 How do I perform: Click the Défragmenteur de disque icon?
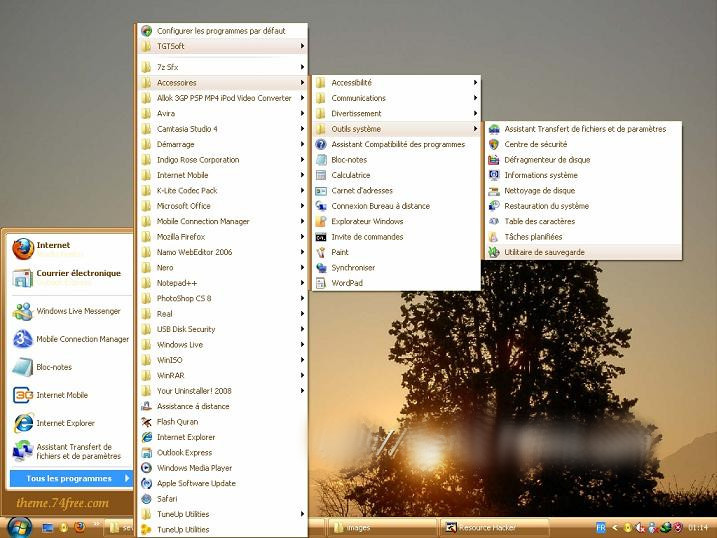coord(493,160)
